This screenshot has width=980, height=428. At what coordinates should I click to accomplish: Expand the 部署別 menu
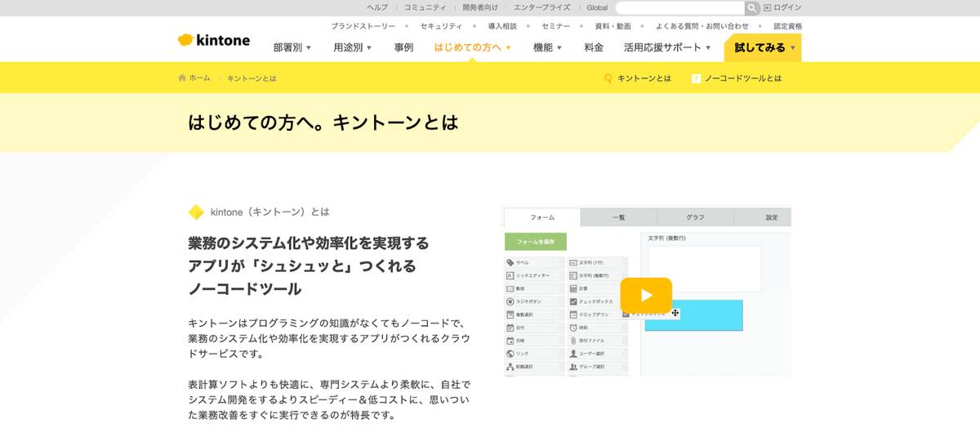pyautogui.click(x=292, y=47)
